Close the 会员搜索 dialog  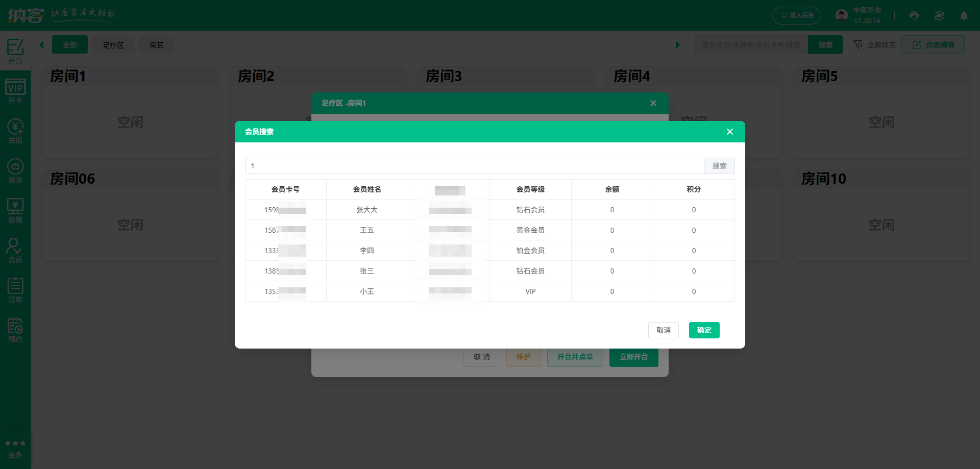click(x=730, y=132)
